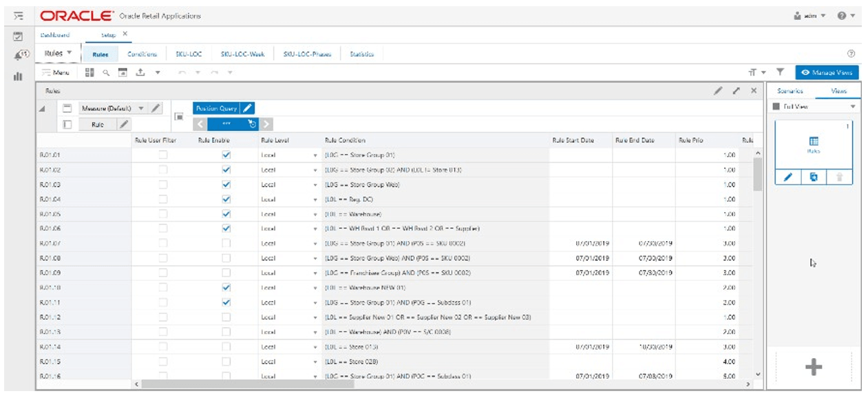Close the Setup tab with X

point(125,34)
